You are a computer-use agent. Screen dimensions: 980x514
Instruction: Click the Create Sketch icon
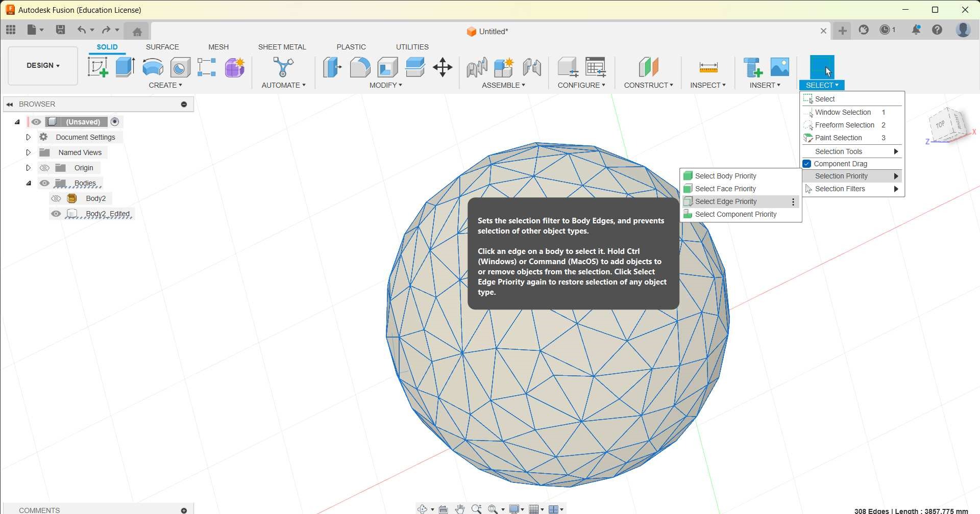click(97, 67)
